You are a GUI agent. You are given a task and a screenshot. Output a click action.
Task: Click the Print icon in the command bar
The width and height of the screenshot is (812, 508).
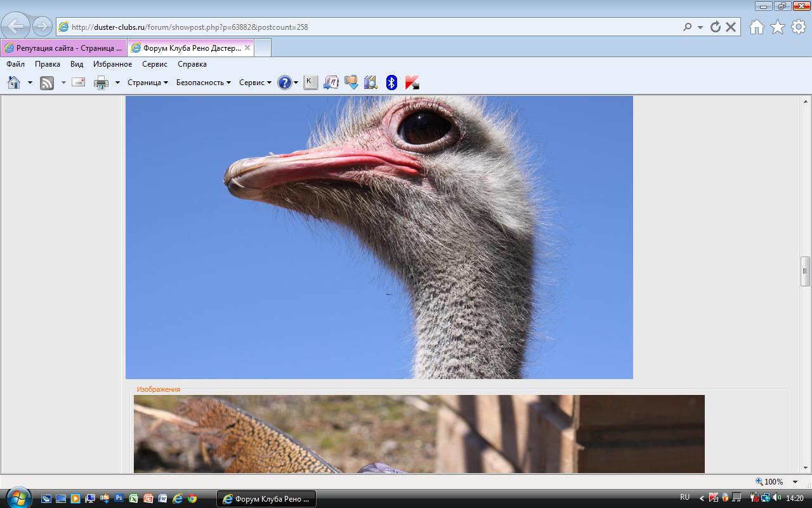coord(101,83)
